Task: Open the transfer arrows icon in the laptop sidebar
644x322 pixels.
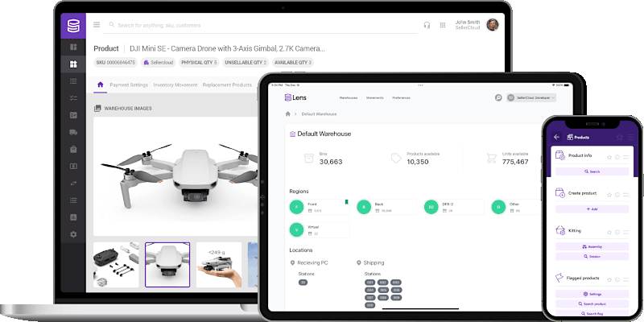Action: (x=73, y=184)
